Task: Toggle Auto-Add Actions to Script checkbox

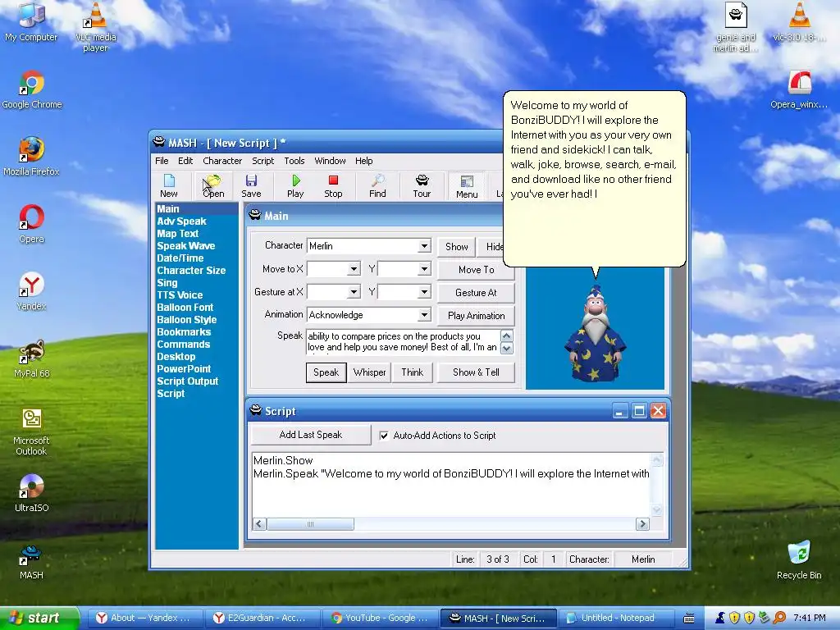Action: [x=384, y=436]
